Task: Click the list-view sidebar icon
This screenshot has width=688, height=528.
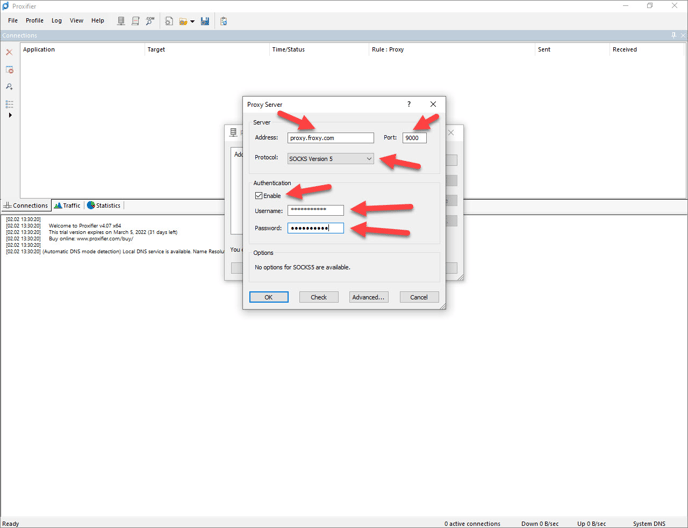Action: click(x=9, y=104)
